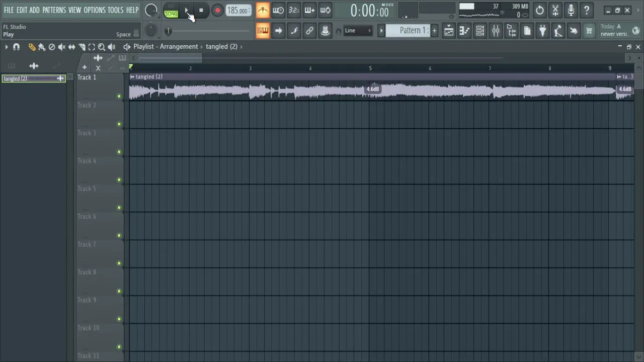This screenshot has height=362, width=644.
Task: Click arrow left of Pattern 1 selector
Action: tap(381, 31)
